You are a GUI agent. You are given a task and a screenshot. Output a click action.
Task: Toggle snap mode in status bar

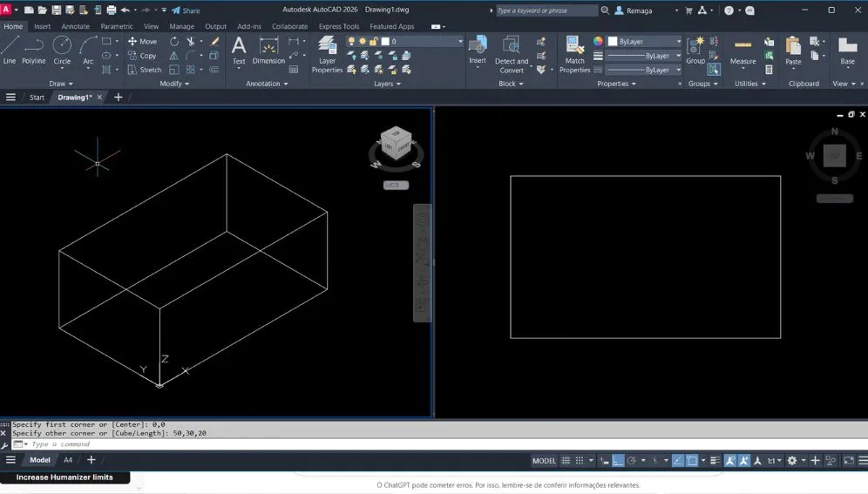(x=579, y=460)
